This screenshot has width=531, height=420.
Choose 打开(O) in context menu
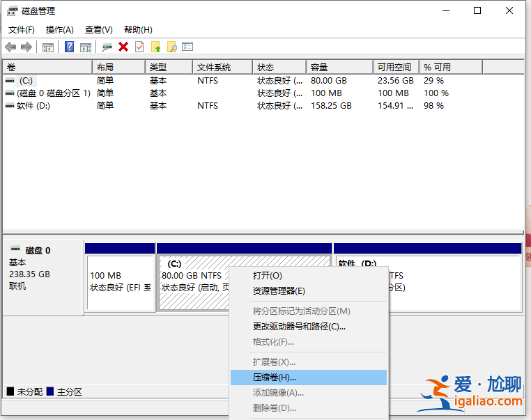click(309, 276)
